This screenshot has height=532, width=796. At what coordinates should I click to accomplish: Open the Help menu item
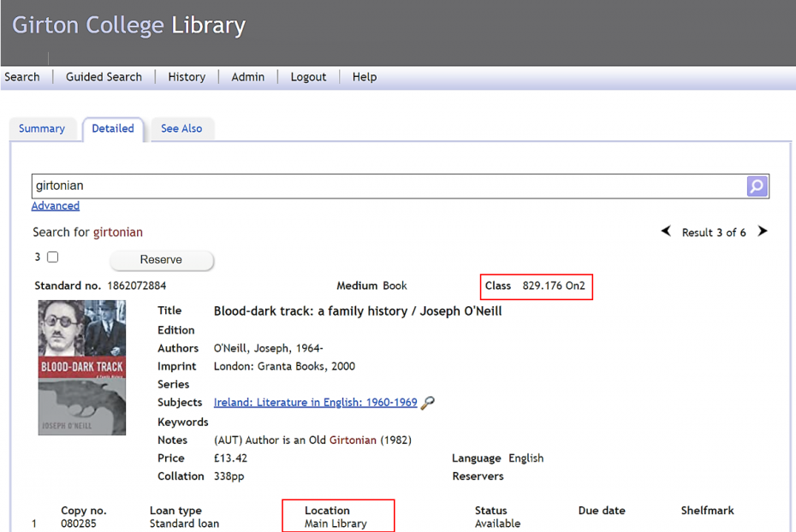[364, 77]
